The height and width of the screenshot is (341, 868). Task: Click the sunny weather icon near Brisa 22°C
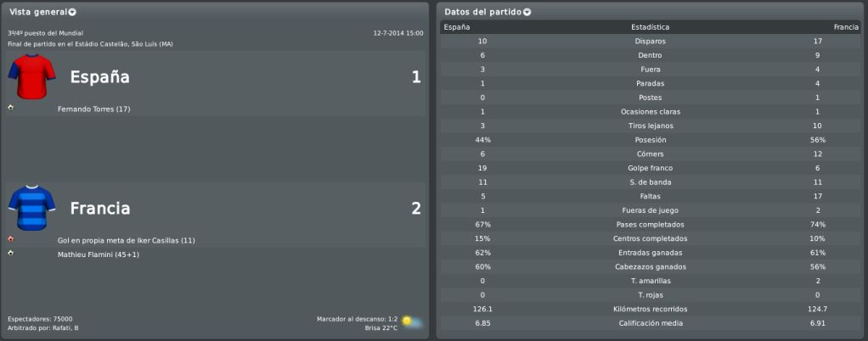pos(413,322)
